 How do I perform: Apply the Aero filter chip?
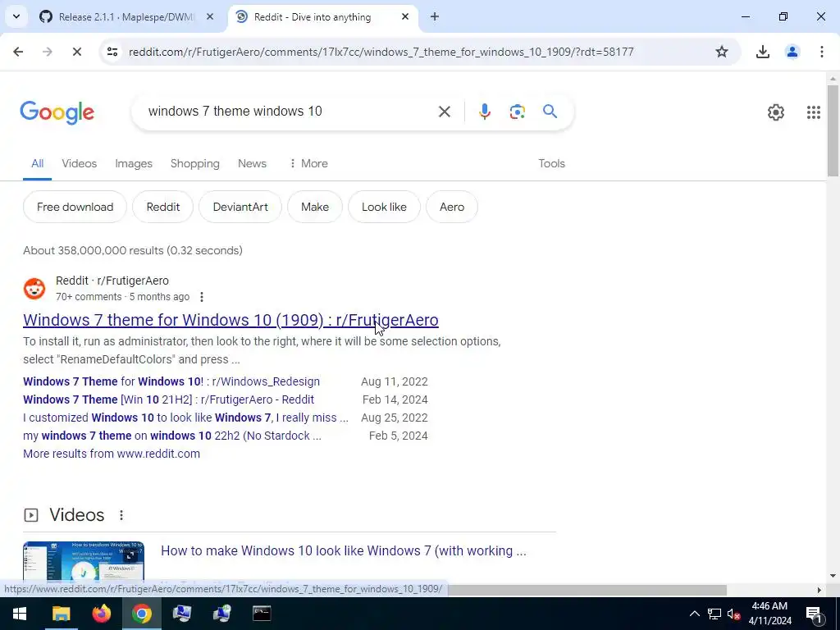pos(452,207)
